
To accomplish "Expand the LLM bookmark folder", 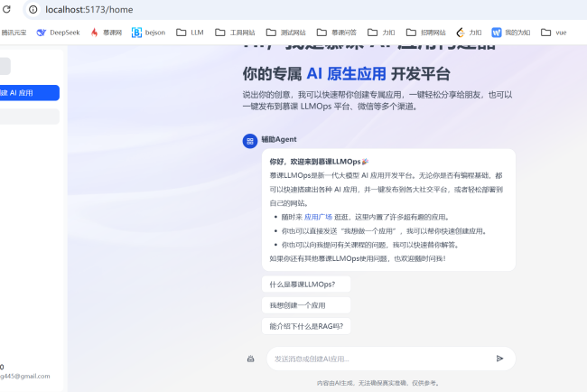I will pos(190,33).
